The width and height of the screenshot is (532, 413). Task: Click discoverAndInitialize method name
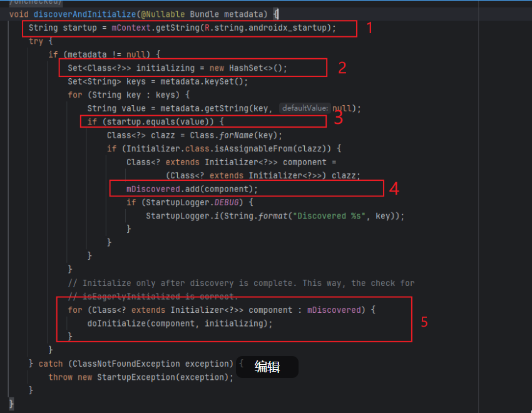(84, 14)
